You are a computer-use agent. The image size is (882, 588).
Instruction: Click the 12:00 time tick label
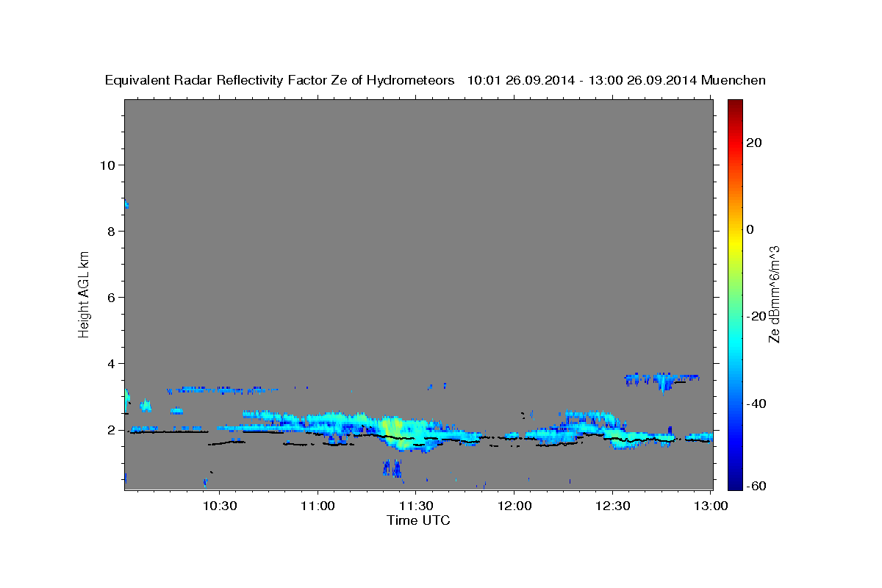tap(514, 506)
